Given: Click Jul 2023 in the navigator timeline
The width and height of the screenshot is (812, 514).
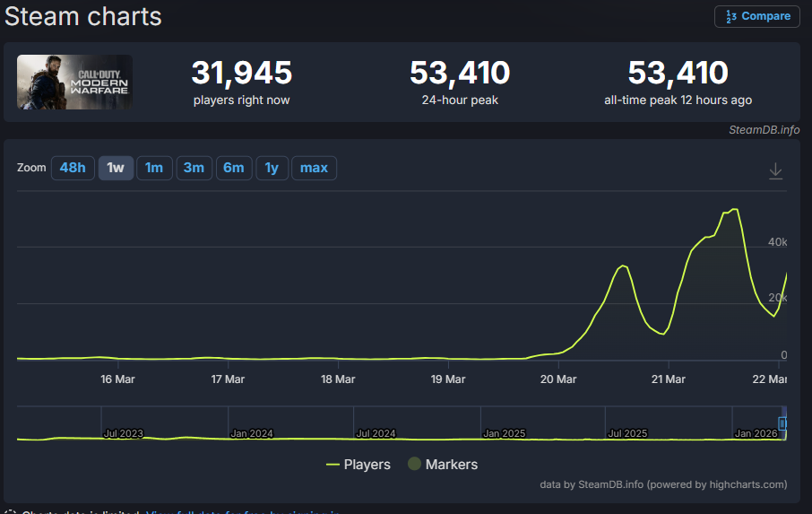Looking at the screenshot, I should [124, 433].
